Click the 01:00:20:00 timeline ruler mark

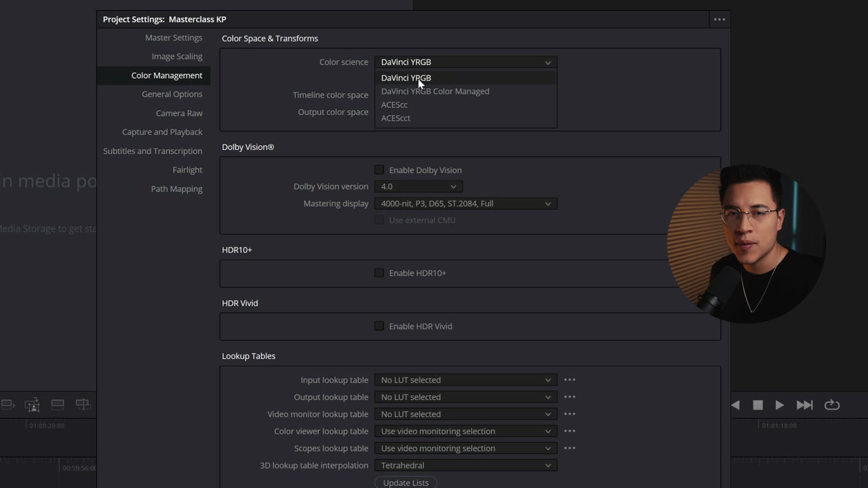coord(47,426)
